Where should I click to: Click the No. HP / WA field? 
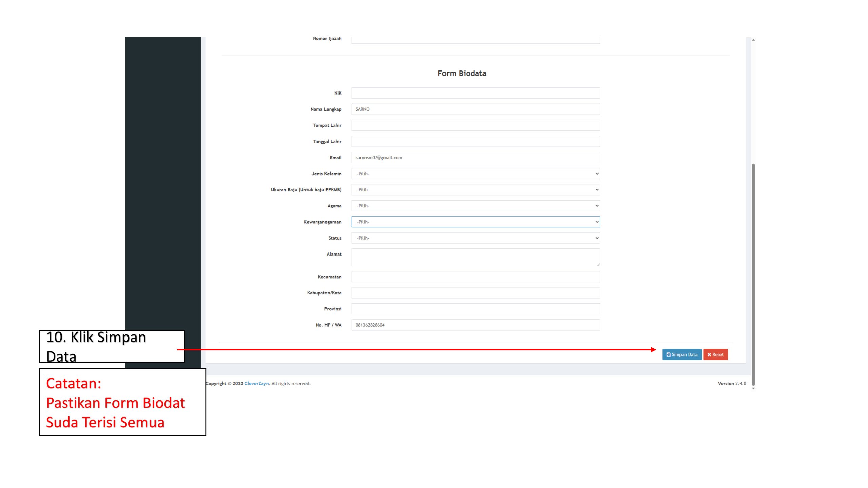475,325
